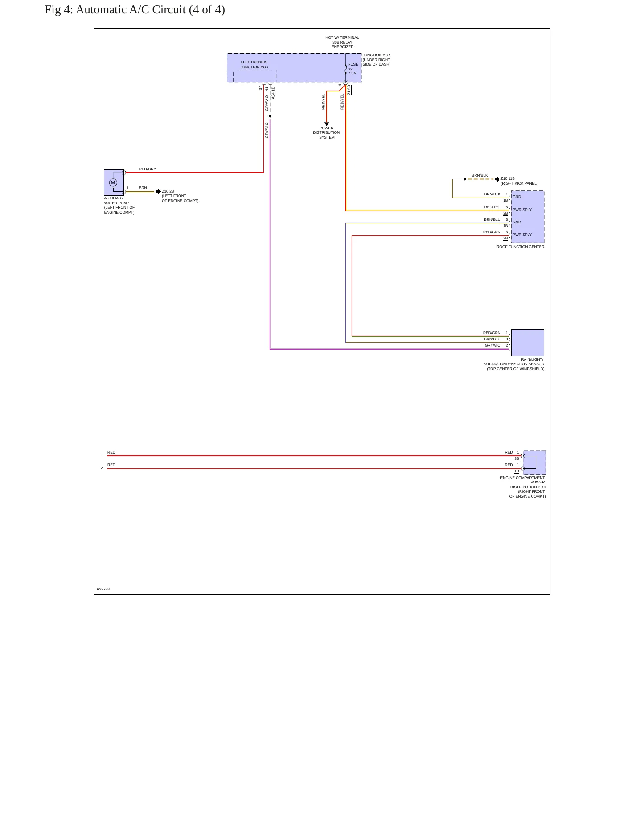Screen dimensions: 644x834
Task: Click the "FUSE 32 7.5A" label
Action: 353,69
